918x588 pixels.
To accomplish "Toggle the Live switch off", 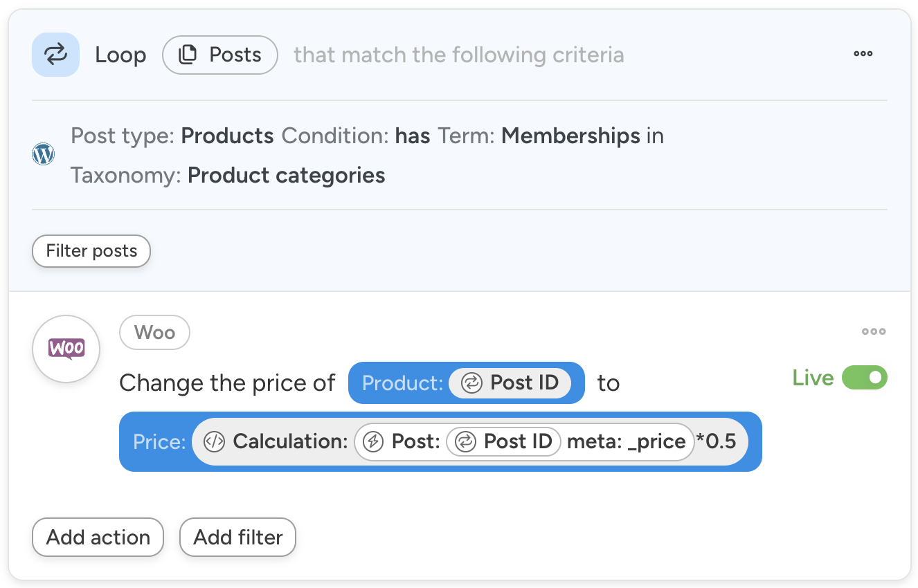I will 864,378.
